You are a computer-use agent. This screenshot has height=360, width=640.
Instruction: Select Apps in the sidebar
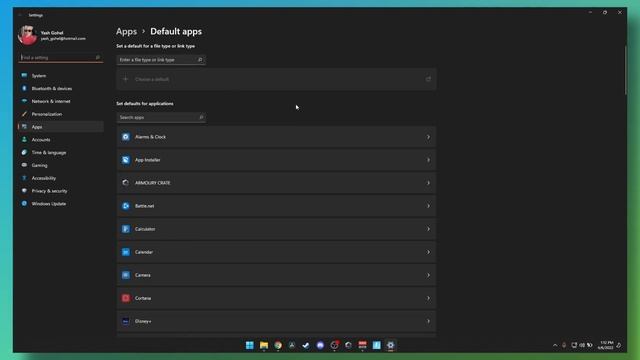click(x=60, y=127)
